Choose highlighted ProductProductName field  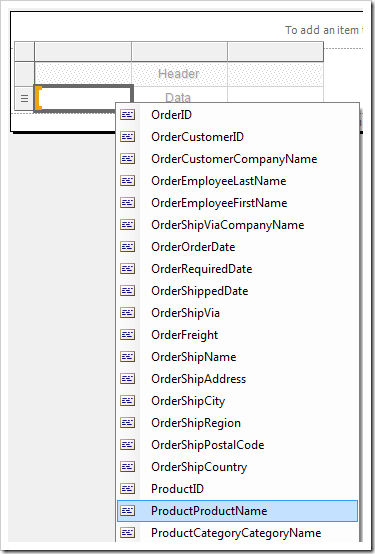click(237, 511)
